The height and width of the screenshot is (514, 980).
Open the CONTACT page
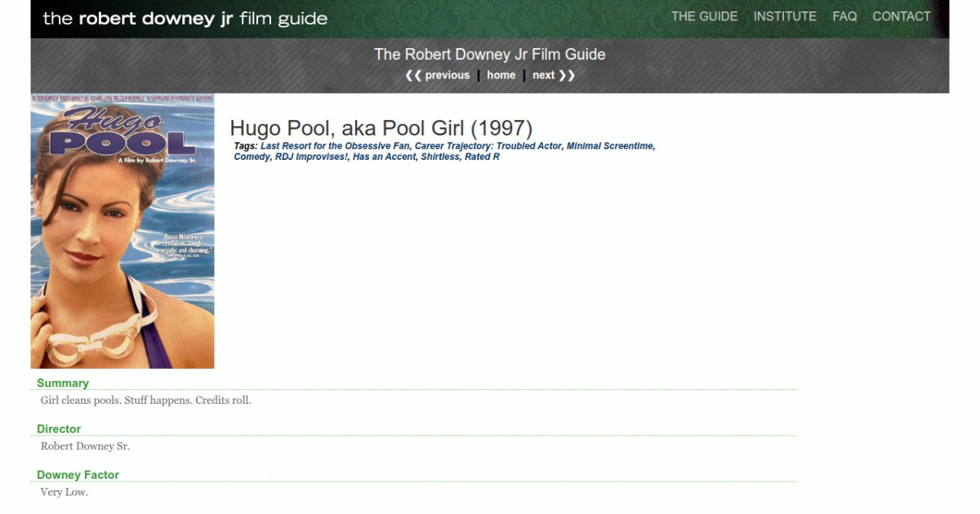click(901, 16)
